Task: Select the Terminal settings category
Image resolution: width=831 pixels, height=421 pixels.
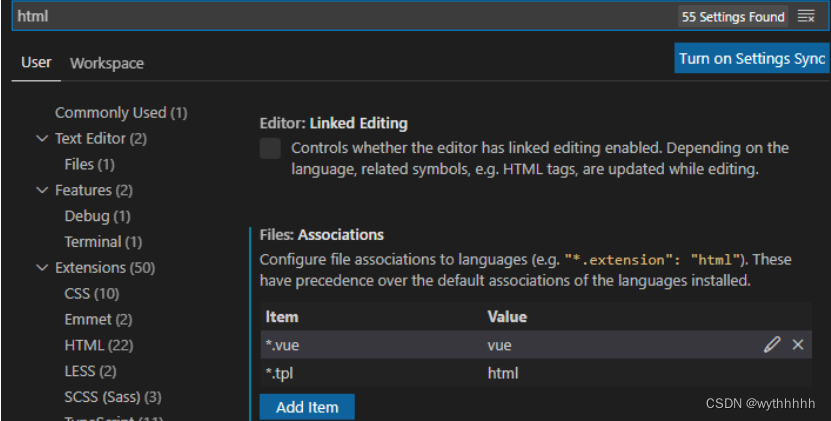Action: pos(103,242)
